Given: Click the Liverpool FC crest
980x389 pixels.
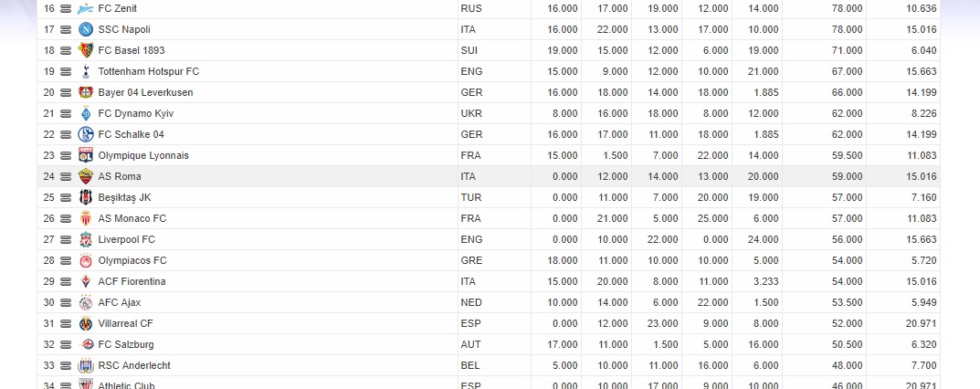Looking at the screenshot, I should tap(86, 240).
